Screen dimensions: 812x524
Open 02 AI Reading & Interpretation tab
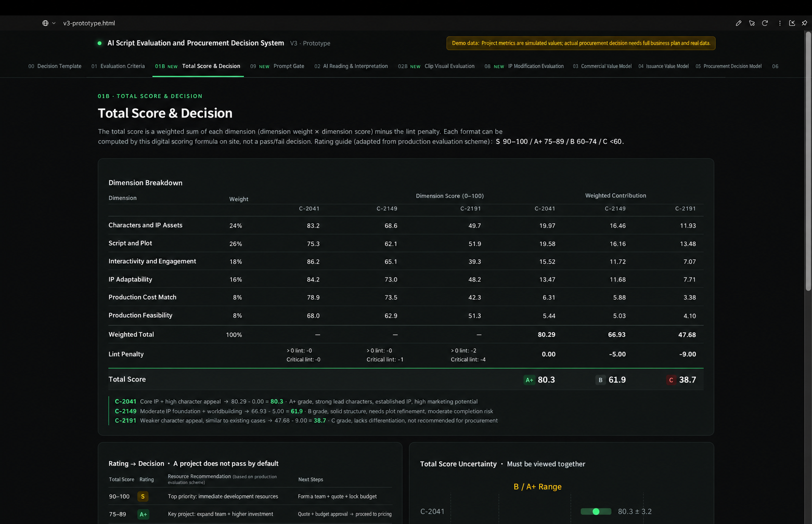[x=351, y=66]
